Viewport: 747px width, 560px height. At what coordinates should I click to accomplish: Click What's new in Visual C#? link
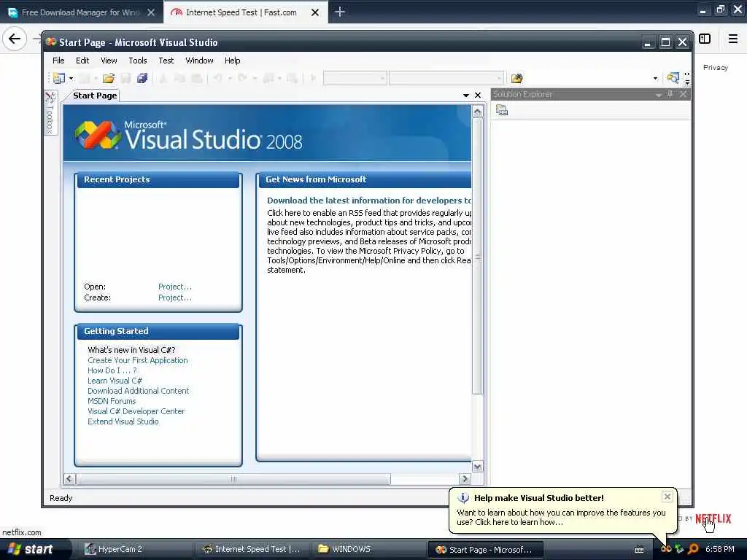coord(131,350)
